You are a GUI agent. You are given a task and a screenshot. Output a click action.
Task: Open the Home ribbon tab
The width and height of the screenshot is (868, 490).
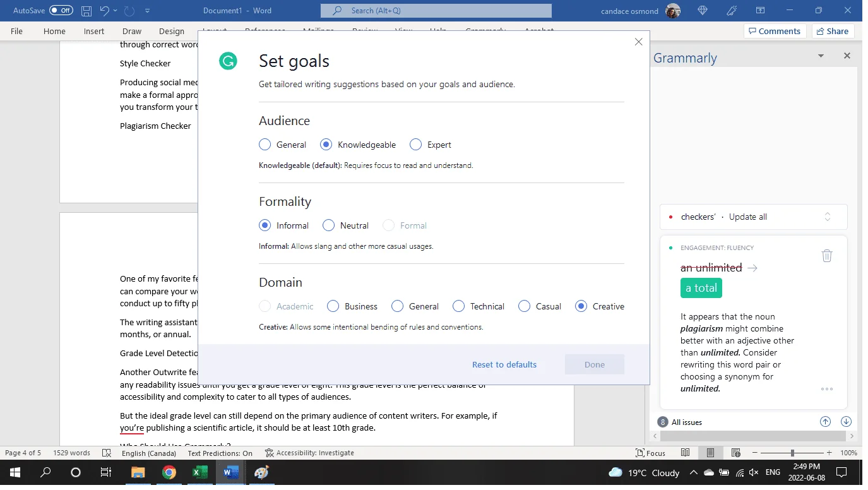pos(54,31)
